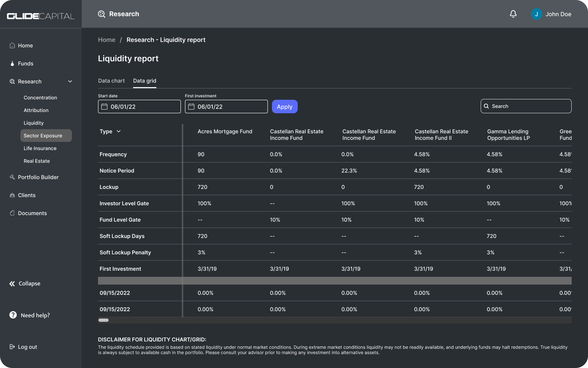Open Concentration submenu item

coord(40,98)
